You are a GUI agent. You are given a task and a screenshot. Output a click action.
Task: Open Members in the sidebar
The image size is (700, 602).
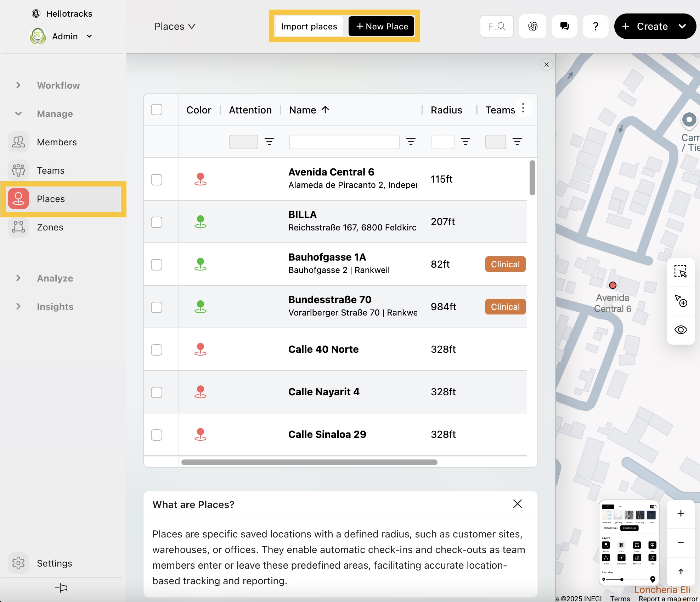click(57, 142)
